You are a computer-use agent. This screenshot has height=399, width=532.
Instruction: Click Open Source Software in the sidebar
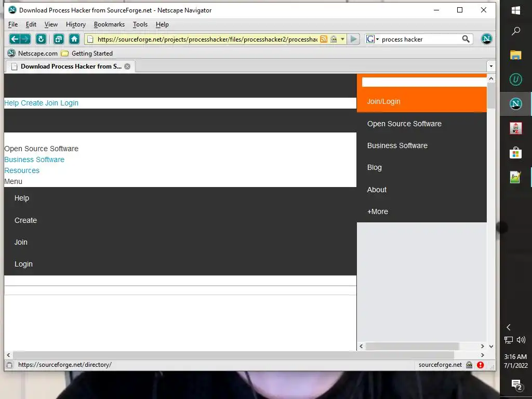[404, 124]
